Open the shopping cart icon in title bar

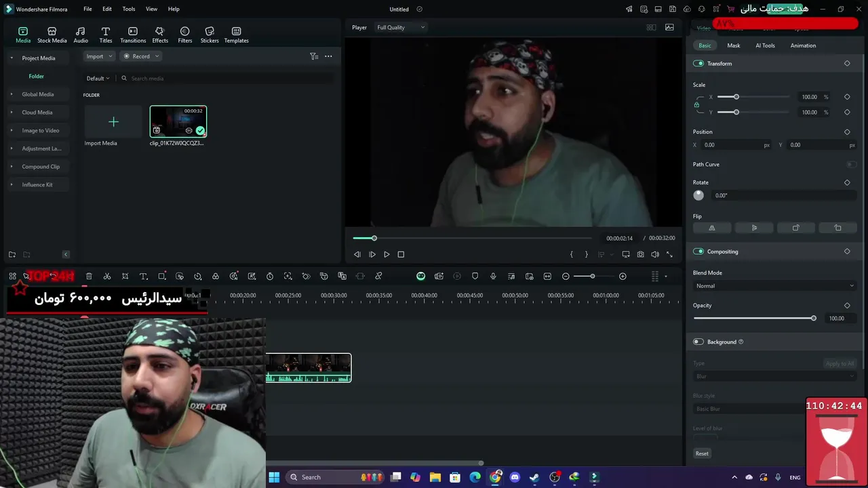tap(731, 9)
